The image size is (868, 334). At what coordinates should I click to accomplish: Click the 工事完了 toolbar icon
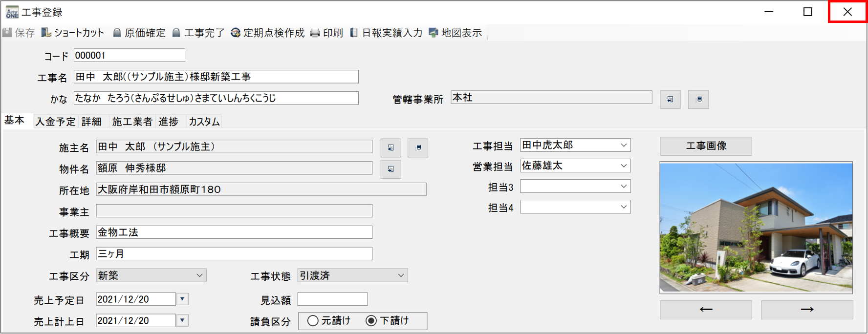(176, 33)
